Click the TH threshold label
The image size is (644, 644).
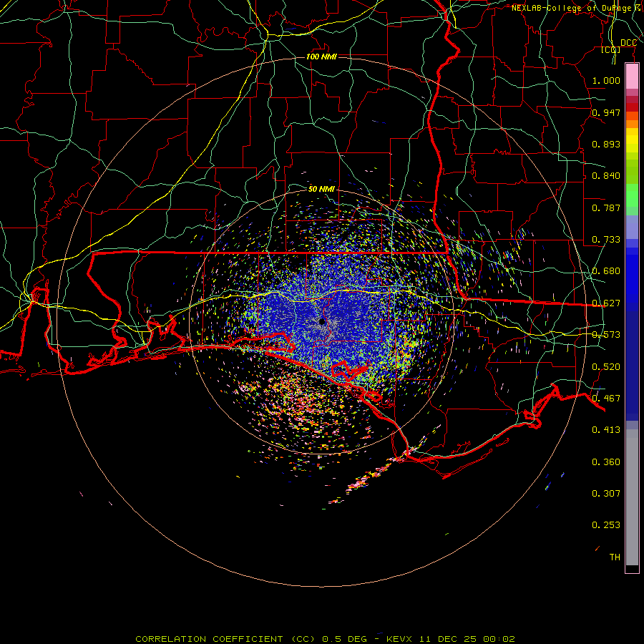[615, 557]
